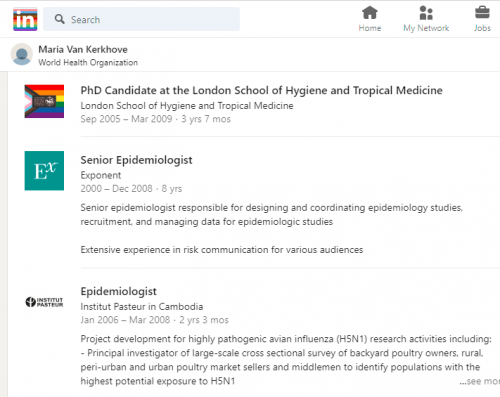Click the search magnifier icon

(60, 19)
